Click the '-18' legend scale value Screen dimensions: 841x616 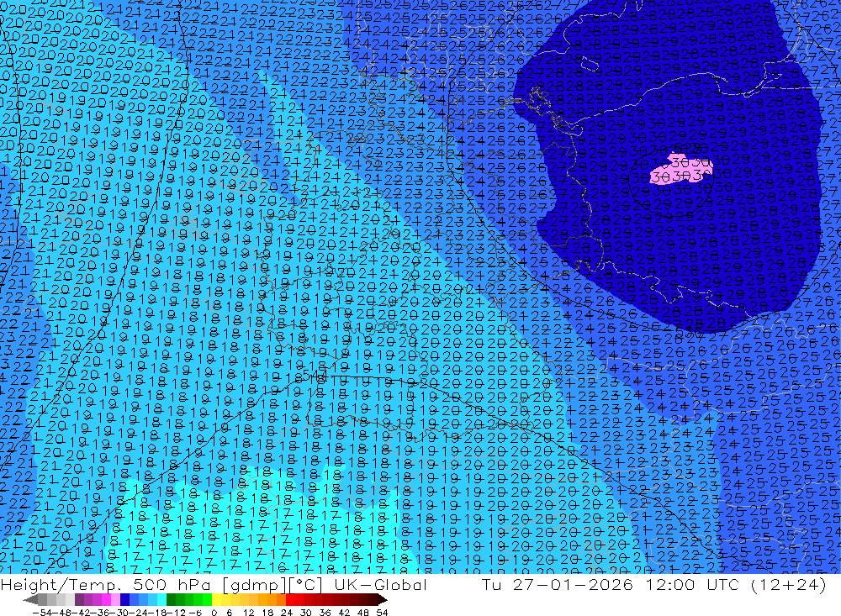(x=158, y=613)
